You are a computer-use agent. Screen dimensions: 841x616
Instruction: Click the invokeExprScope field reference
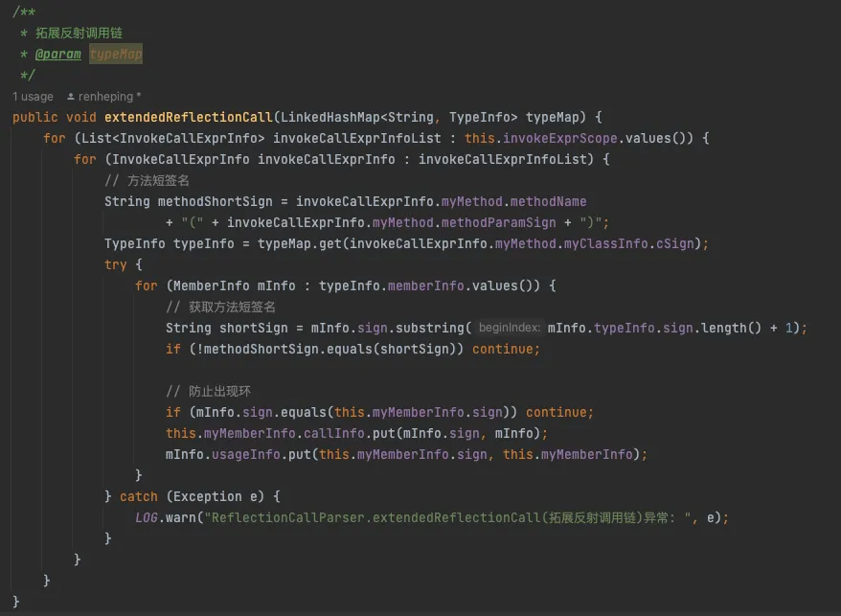560,139
